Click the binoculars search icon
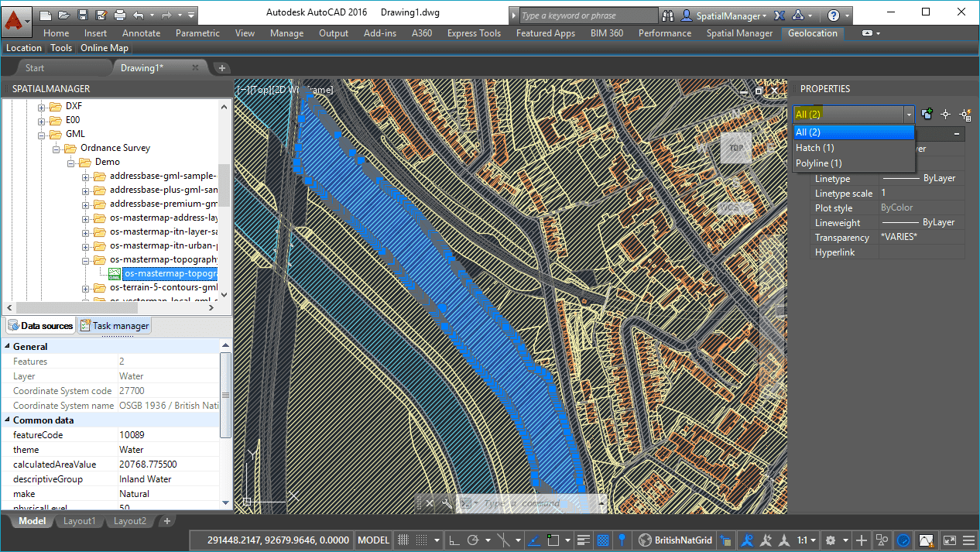 (669, 15)
